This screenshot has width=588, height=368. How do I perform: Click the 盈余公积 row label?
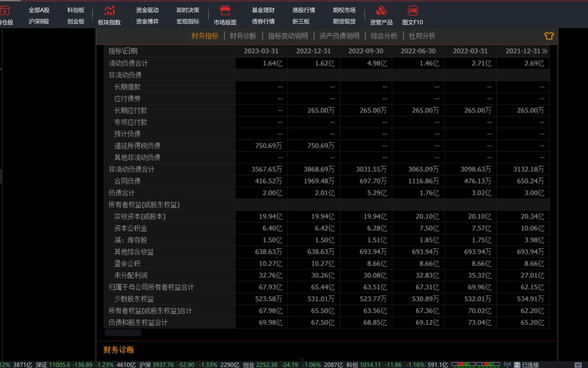tap(127, 264)
